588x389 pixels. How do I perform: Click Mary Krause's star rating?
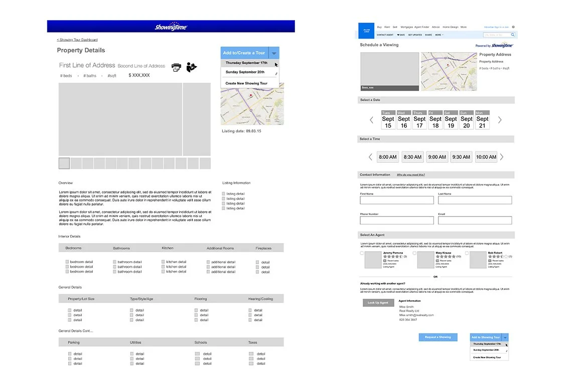(446, 257)
